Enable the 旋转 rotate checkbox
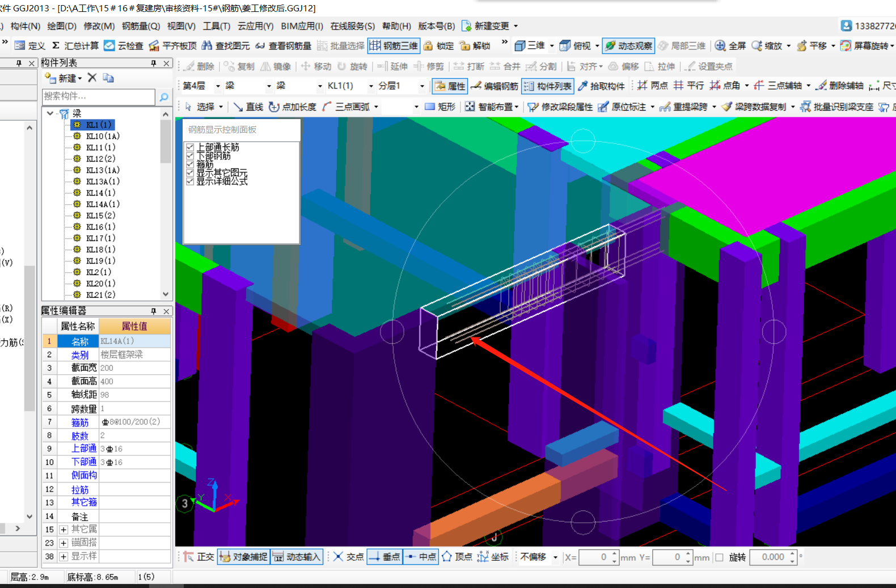Screen dimensions: 896x588 719,557
